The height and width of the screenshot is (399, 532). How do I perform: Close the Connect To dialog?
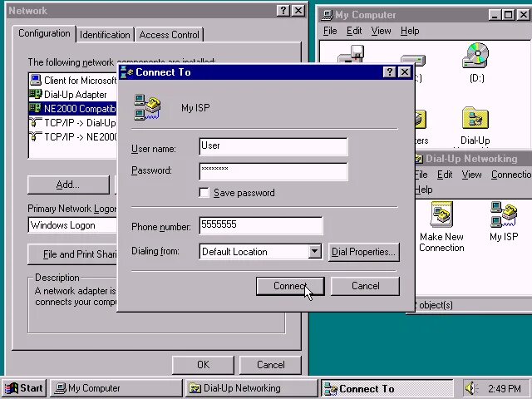coord(405,72)
